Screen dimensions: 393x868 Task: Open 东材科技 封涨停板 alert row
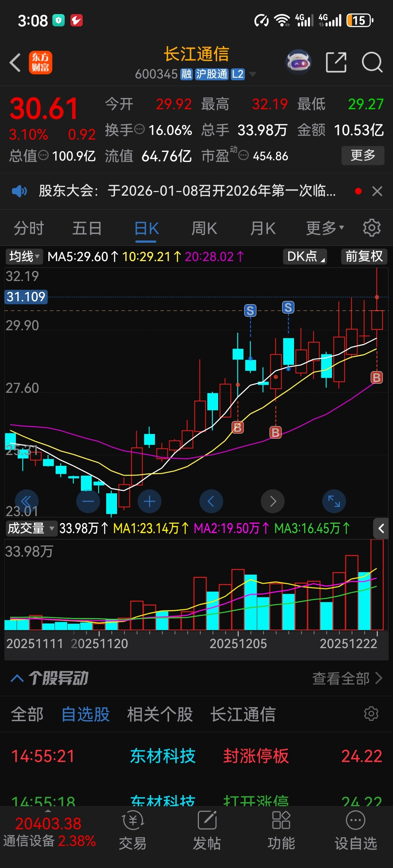[x=196, y=756]
